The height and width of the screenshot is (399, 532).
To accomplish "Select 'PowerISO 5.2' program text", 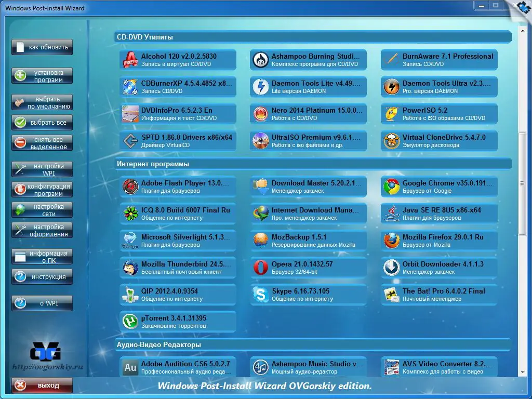I will [425, 110].
